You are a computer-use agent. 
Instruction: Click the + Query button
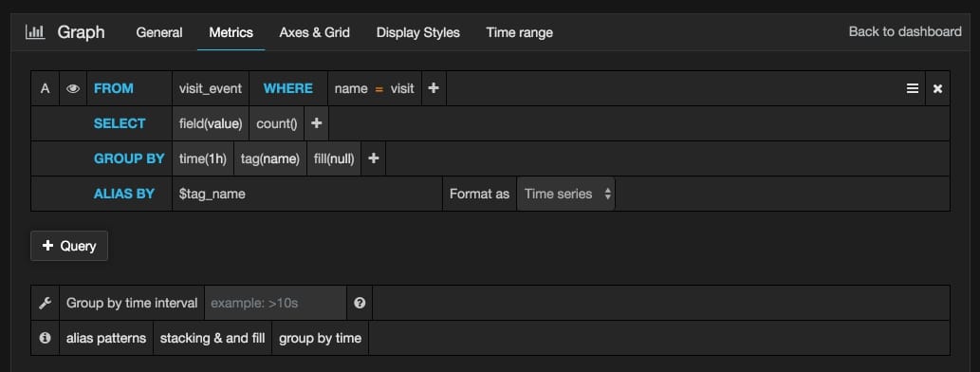(69, 246)
